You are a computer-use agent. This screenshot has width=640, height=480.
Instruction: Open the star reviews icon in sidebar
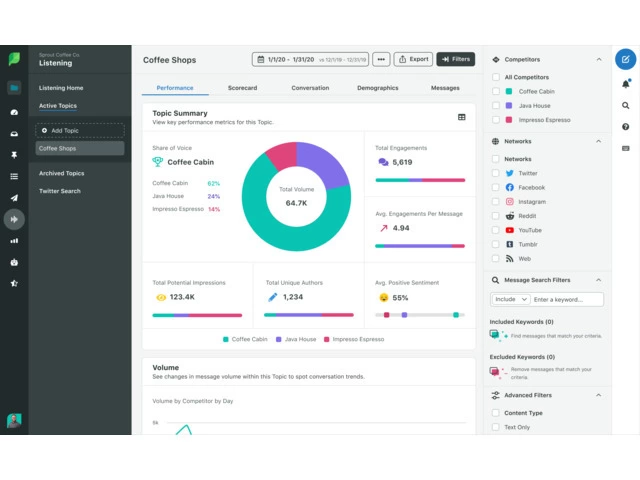(x=14, y=283)
